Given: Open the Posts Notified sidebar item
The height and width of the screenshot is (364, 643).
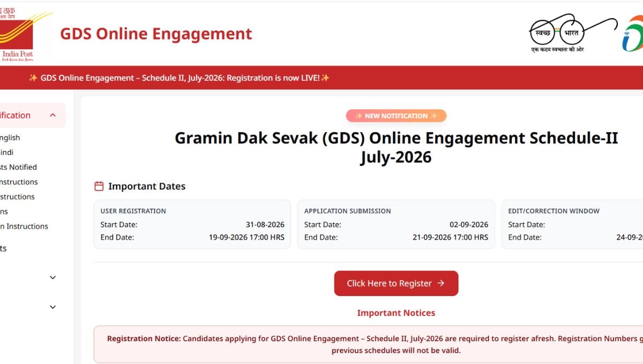Looking at the screenshot, I should coord(18,167).
